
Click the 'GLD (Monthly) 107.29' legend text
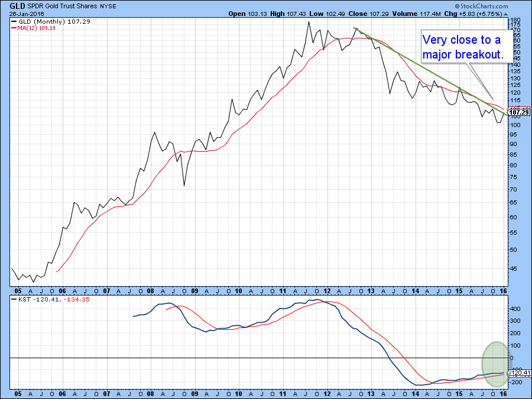[54, 21]
